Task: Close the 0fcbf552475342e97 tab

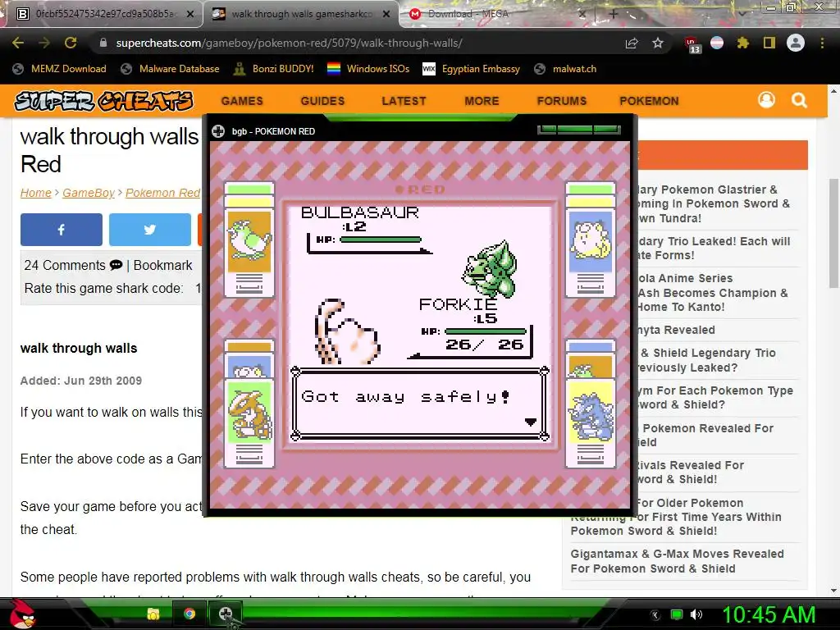Action: [190, 15]
